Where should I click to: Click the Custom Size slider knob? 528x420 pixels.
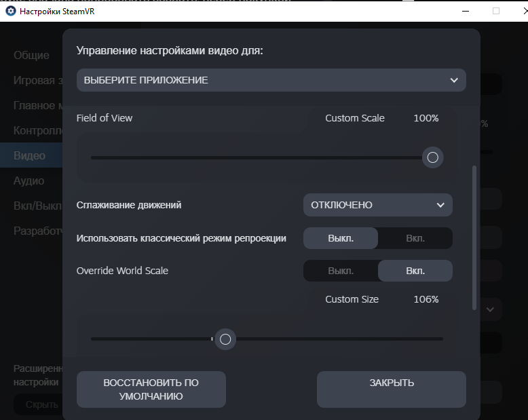point(225,339)
